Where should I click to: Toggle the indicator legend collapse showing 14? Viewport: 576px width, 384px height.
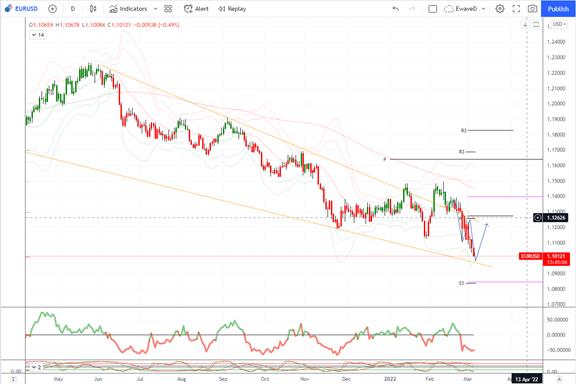(38, 35)
